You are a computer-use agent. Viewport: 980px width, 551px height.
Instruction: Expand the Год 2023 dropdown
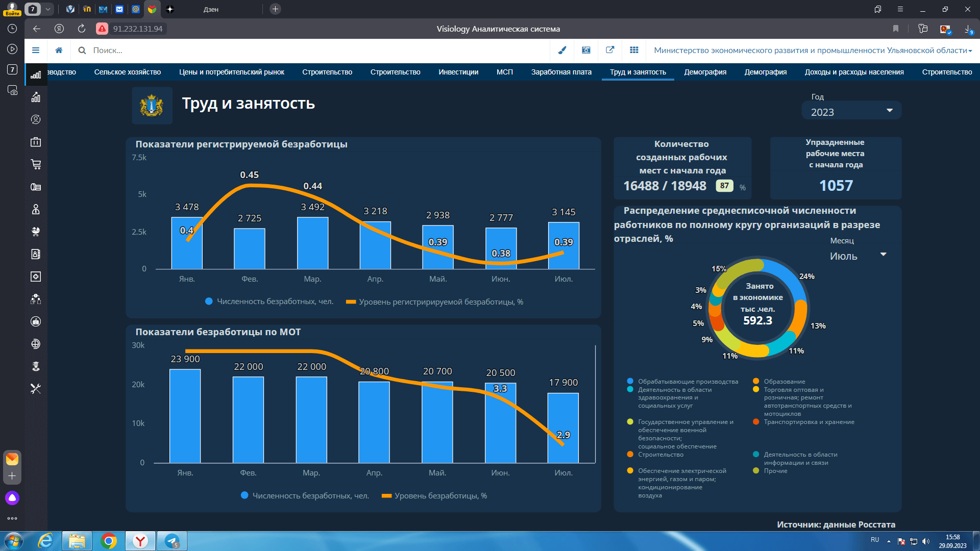click(851, 111)
